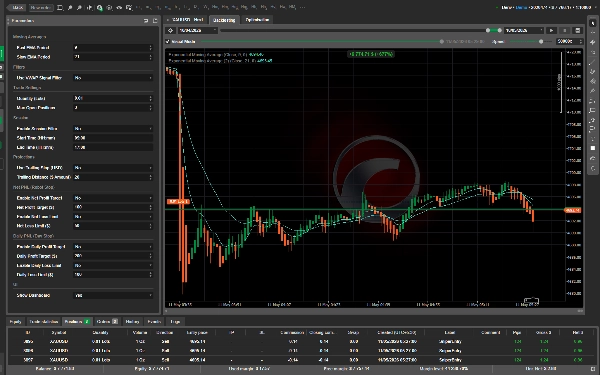Click the Balance value in status bar
600x375 pixels.
(x=55, y=369)
